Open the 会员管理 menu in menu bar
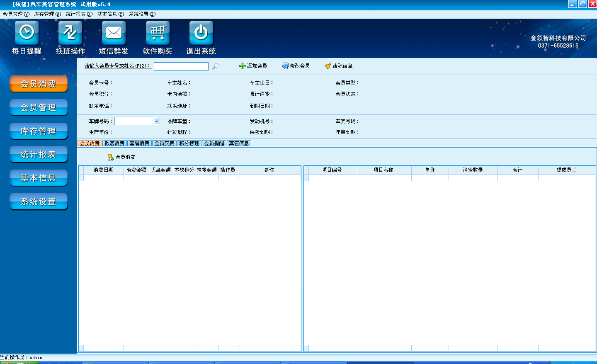 (x=16, y=14)
